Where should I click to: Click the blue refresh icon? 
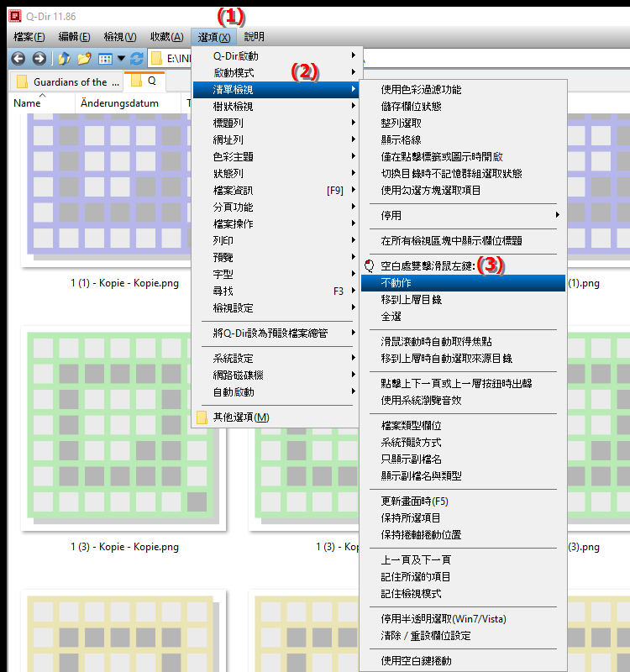(137, 58)
